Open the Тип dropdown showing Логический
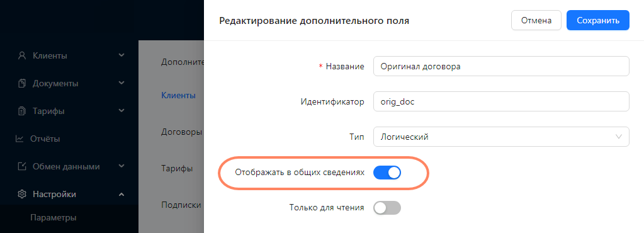Screen dimensions: 644x233 [x=501, y=137]
